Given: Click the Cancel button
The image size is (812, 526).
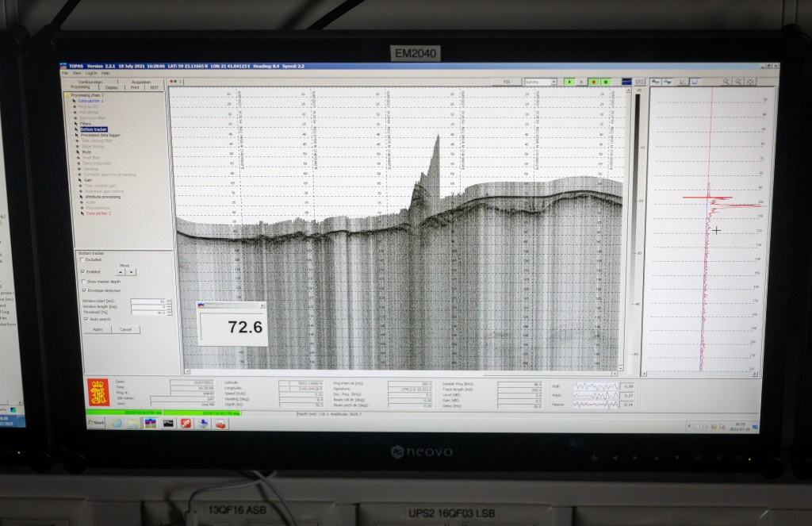Looking at the screenshot, I should [125, 329].
